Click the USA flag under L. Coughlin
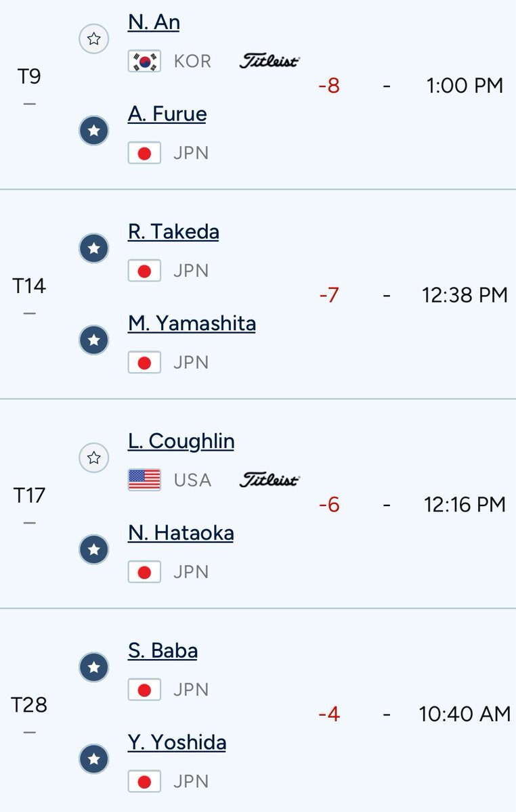The width and height of the screenshot is (516, 812). pos(144,480)
